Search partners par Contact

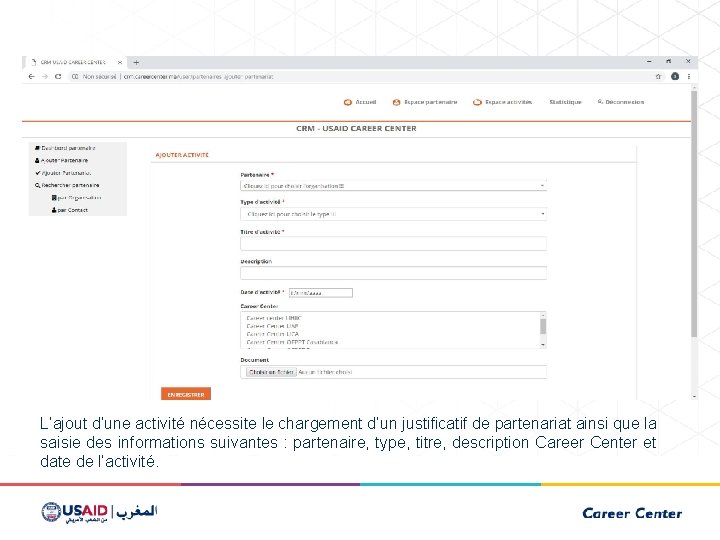73,210
